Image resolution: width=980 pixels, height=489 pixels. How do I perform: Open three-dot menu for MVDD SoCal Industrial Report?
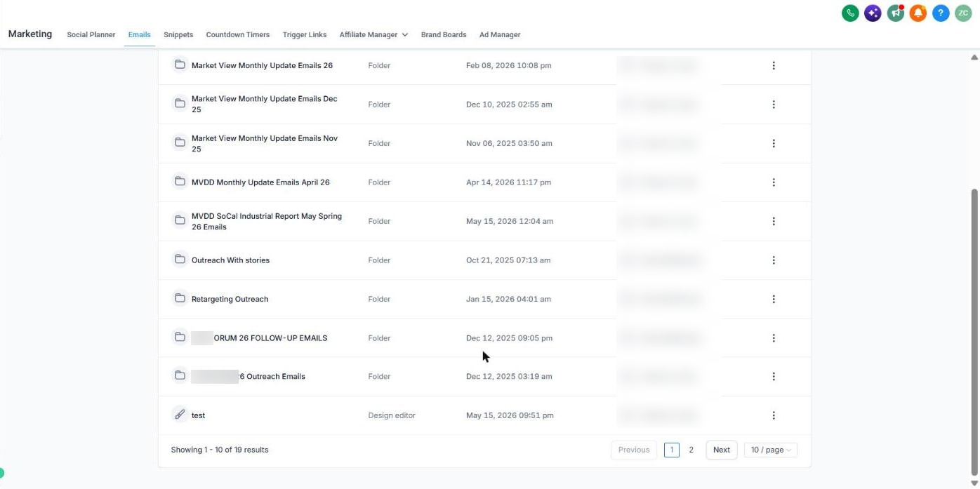[x=774, y=221]
